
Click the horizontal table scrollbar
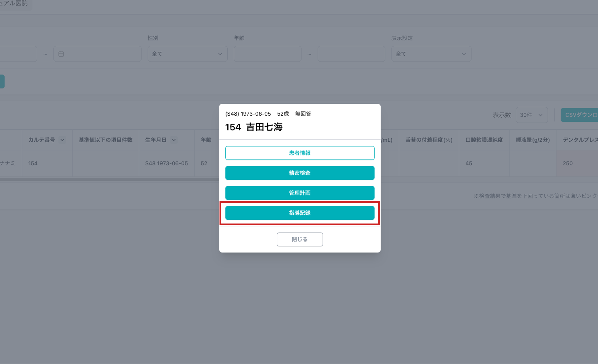[x=109, y=180]
